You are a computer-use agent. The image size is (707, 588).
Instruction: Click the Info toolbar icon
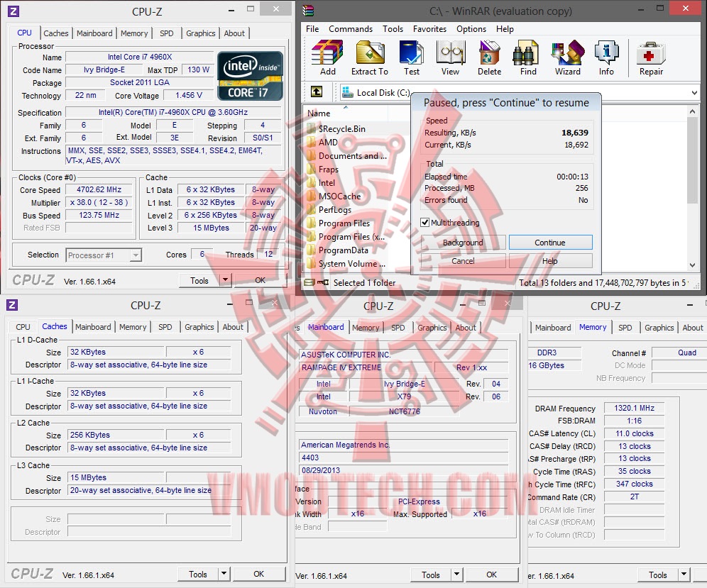[606, 57]
